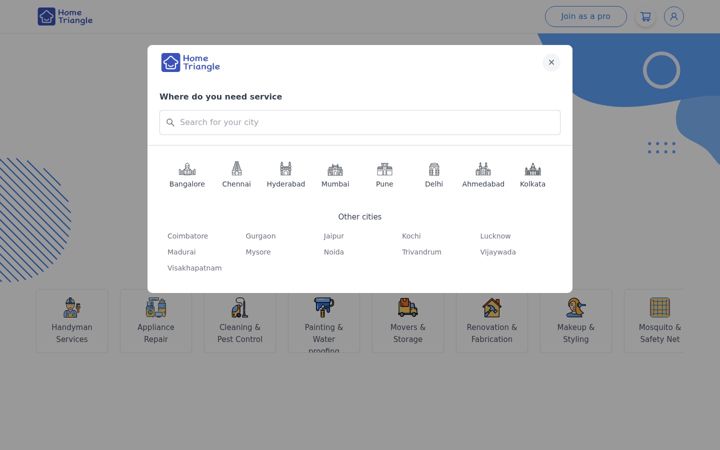The width and height of the screenshot is (720, 450).
Task: Focus the Search for your city field
Action: 360,123
